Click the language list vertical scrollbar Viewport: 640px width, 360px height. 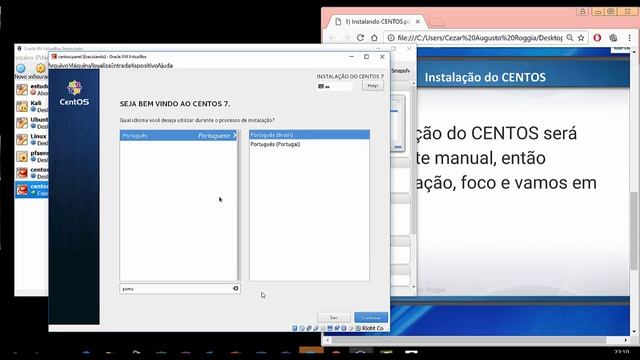[x=239, y=206]
